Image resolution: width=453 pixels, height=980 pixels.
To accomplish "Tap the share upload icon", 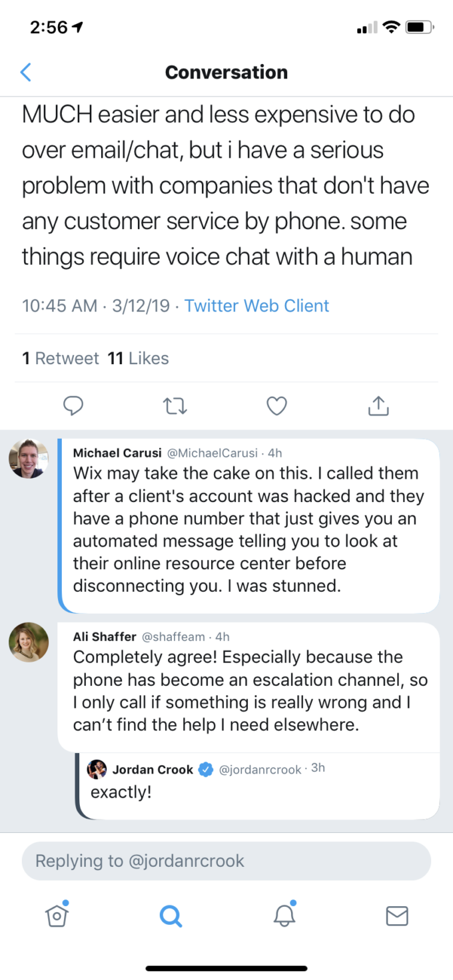I will 378,405.
